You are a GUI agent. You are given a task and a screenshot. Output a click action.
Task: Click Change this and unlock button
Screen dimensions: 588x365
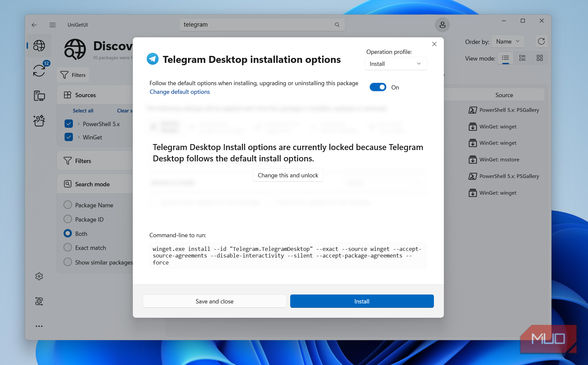[288, 175]
